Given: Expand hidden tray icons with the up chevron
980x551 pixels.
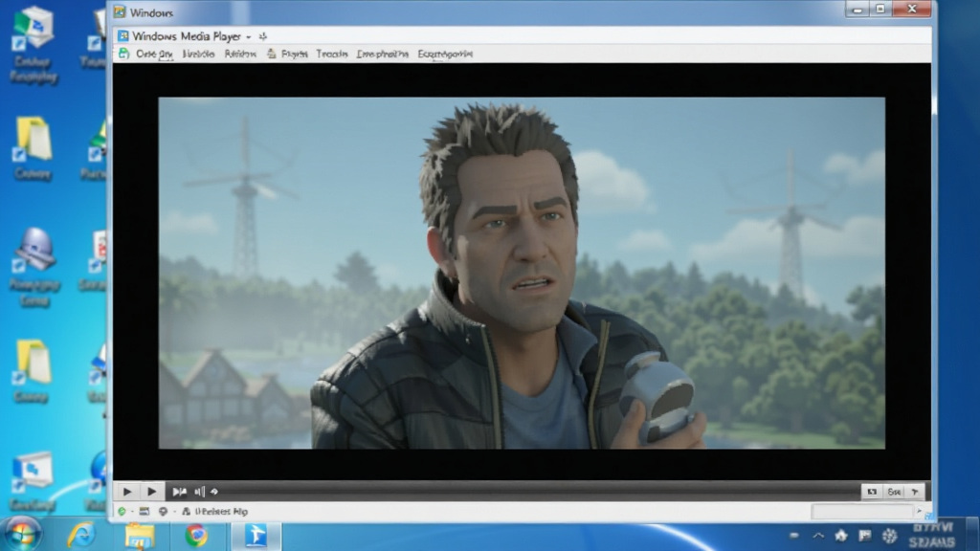Looking at the screenshot, I should (818, 536).
